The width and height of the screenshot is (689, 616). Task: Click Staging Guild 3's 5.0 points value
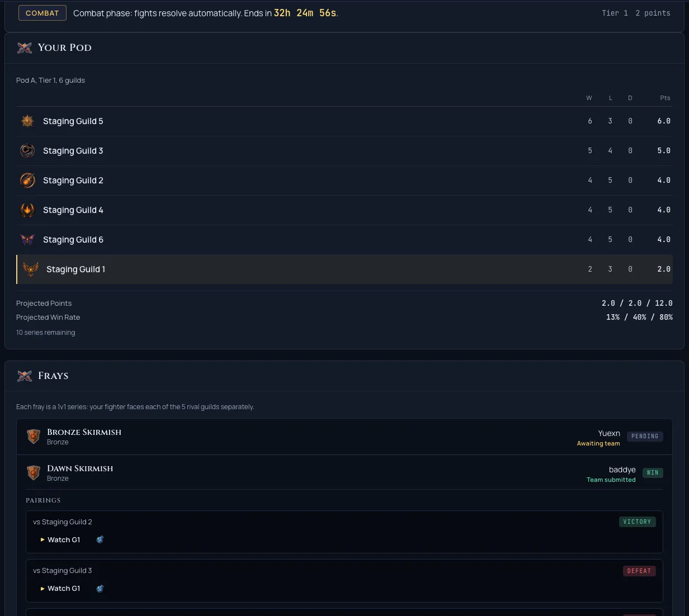coord(664,150)
